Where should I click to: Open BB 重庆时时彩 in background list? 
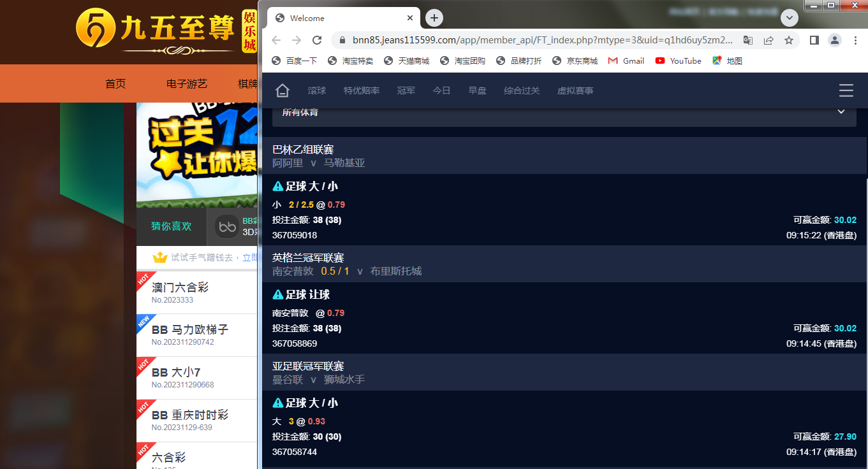190,415
